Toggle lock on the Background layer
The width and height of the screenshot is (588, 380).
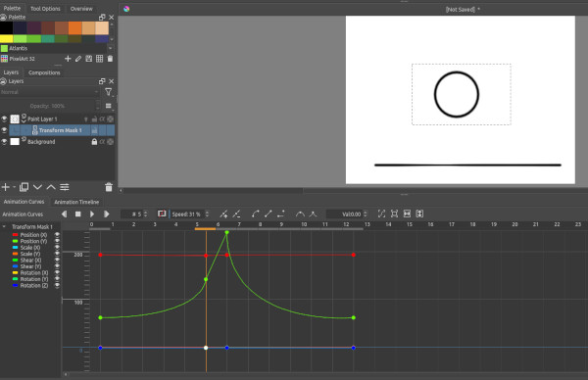(x=94, y=142)
